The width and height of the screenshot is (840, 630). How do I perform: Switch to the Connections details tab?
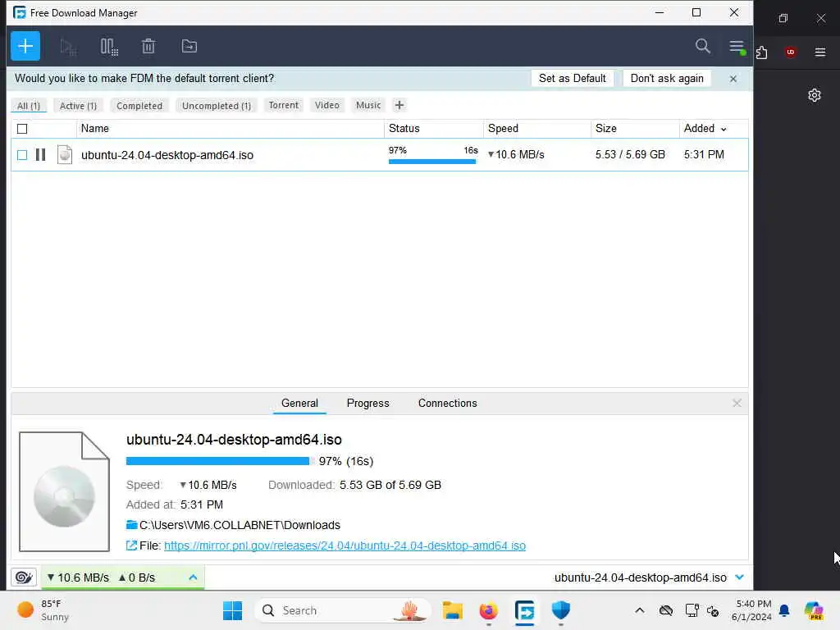pos(447,404)
